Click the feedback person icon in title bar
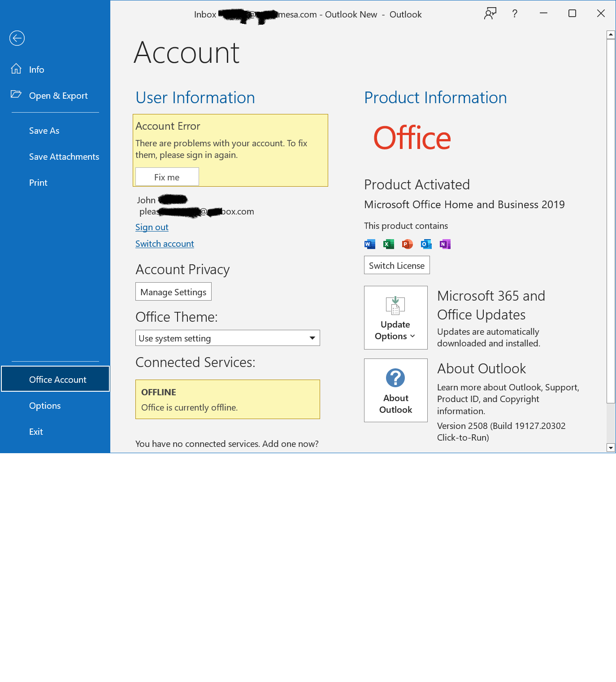 point(490,14)
